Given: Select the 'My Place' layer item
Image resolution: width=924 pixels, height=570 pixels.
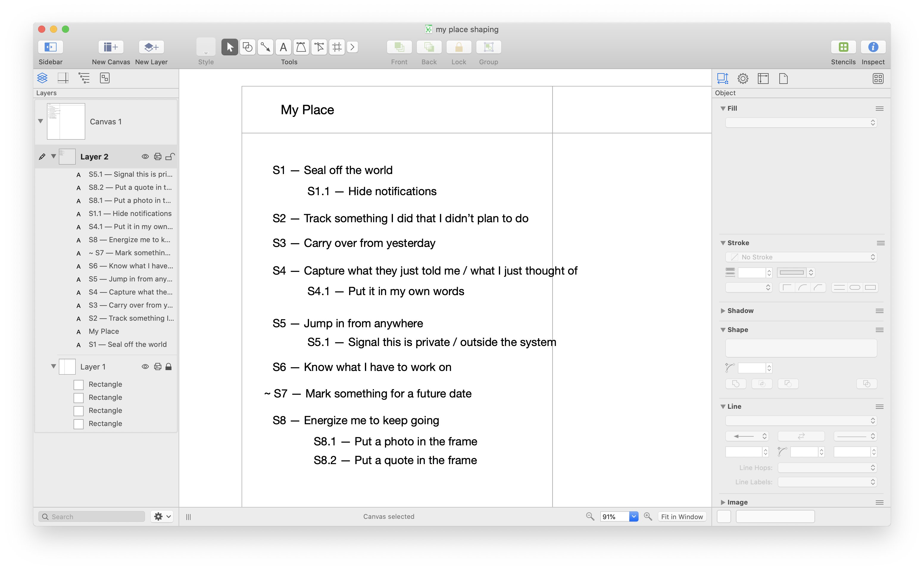Looking at the screenshot, I should [104, 331].
